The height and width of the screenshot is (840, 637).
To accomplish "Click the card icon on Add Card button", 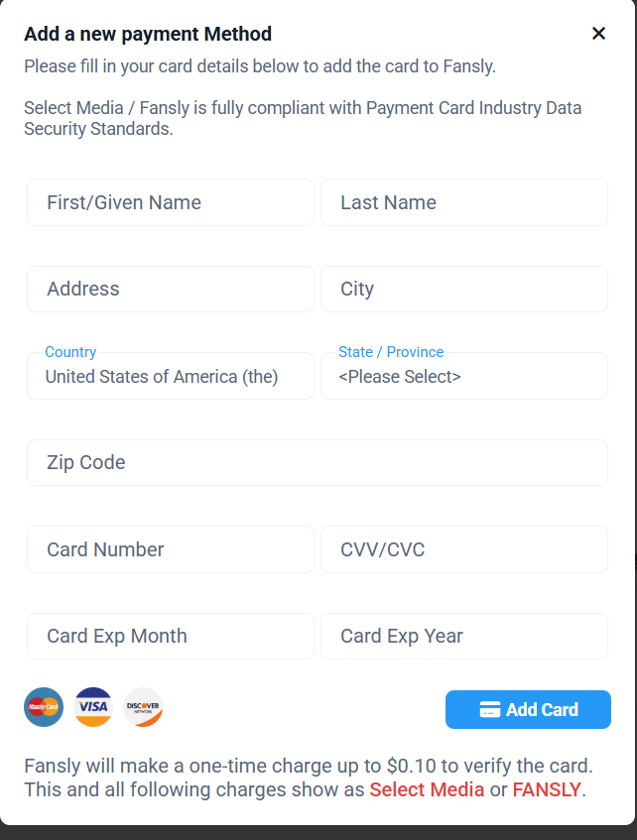I will [489, 710].
